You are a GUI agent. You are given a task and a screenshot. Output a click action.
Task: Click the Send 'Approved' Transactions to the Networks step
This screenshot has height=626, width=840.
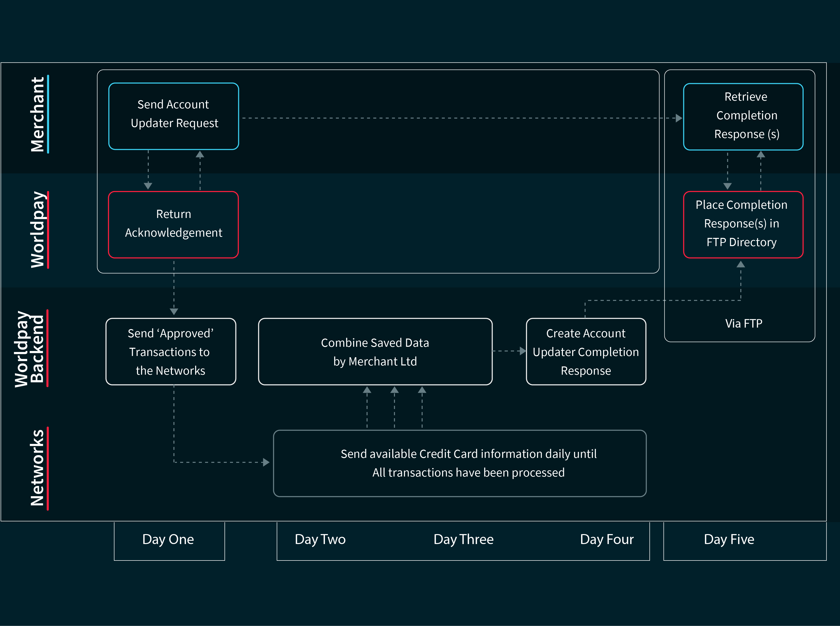(171, 352)
